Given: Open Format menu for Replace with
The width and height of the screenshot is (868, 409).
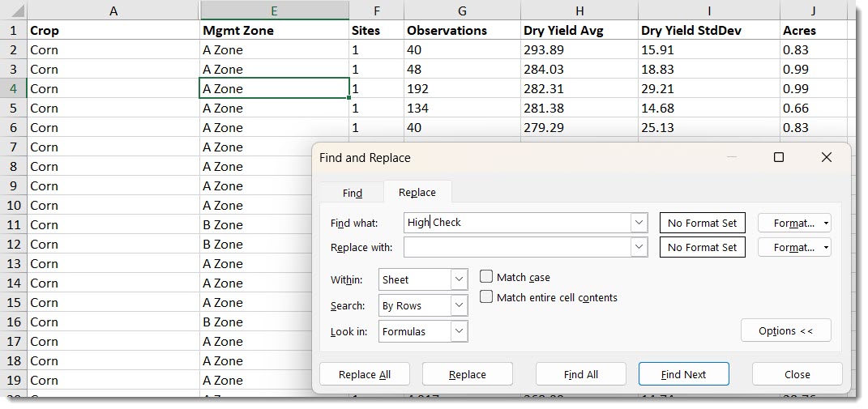Looking at the screenshot, I should pos(794,247).
